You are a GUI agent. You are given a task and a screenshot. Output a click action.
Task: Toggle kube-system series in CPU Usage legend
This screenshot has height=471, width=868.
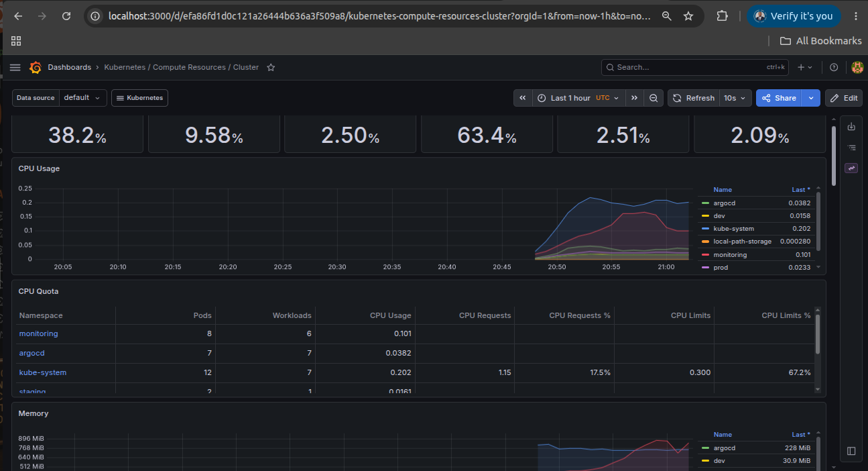coord(733,229)
